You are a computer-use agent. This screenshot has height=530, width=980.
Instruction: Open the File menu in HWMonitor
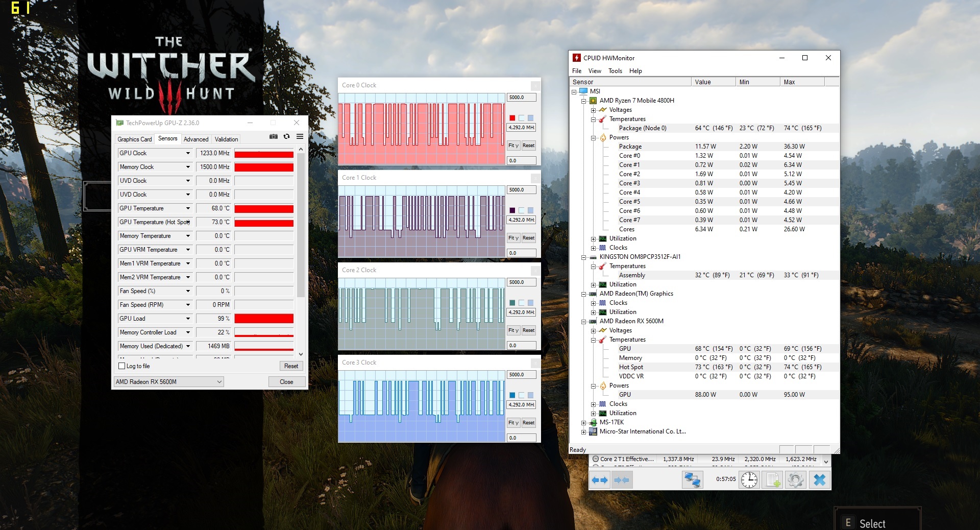[577, 71]
